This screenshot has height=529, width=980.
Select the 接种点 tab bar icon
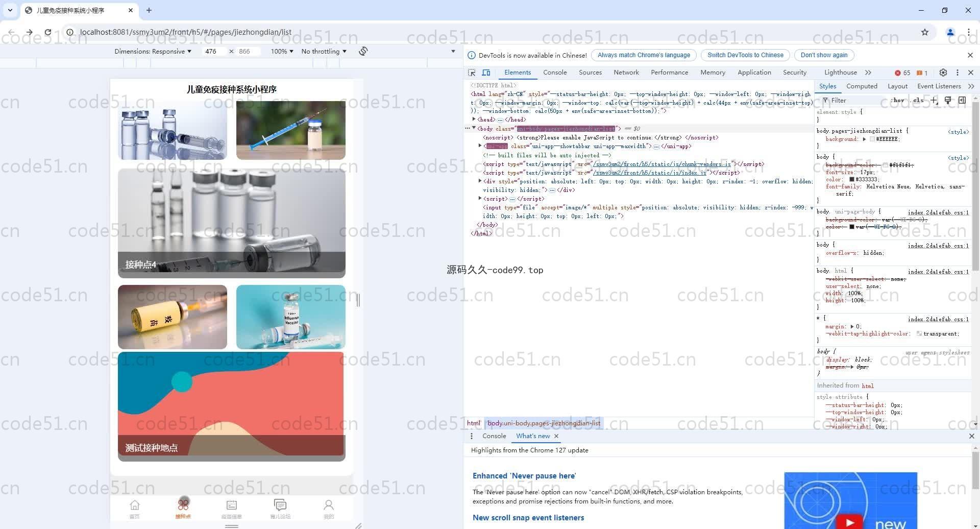click(x=183, y=505)
